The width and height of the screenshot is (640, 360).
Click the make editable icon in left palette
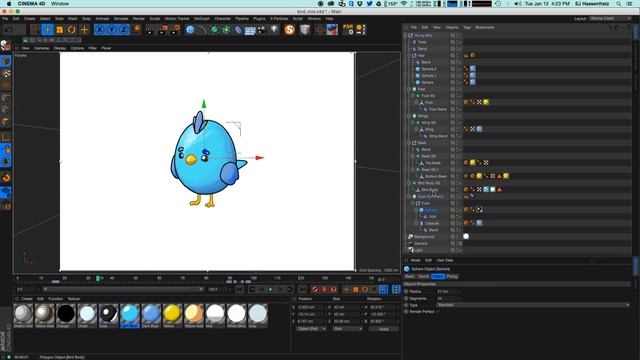coord(6,46)
